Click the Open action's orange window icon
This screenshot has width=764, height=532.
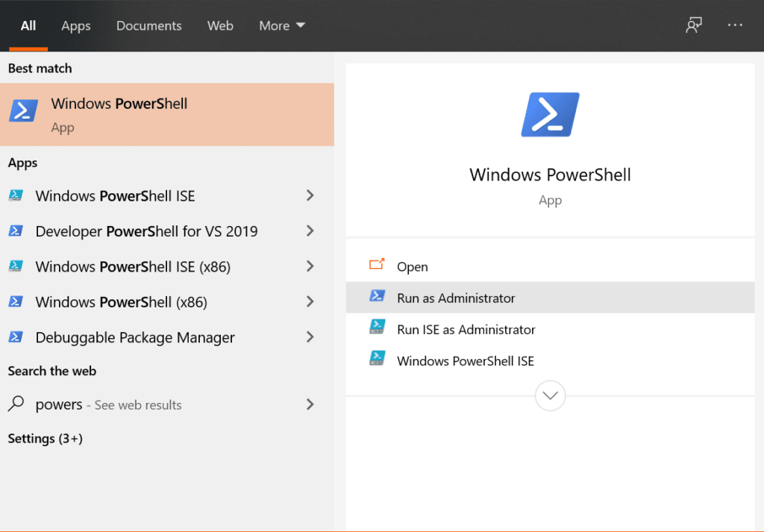pyautogui.click(x=377, y=264)
